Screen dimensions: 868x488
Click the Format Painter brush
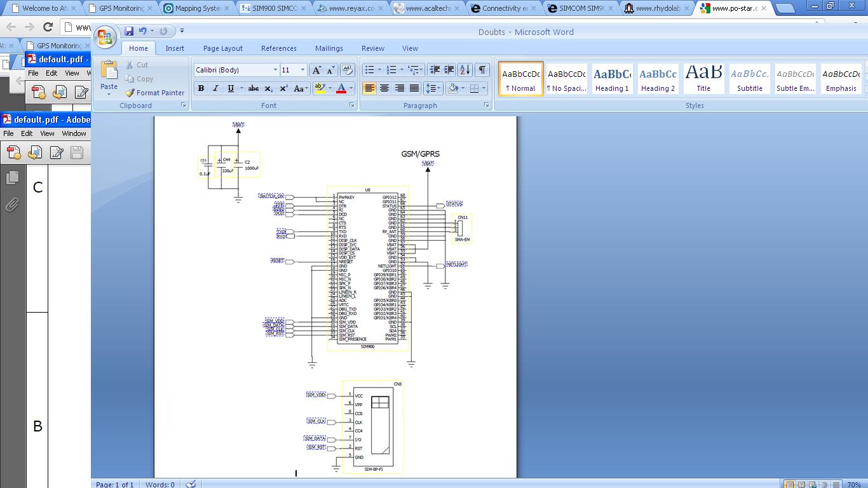[x=154, y=93]
